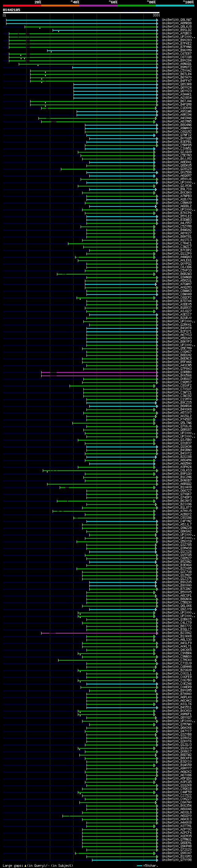Screen dimensions: 197x868
Task: Open hit UniRef100_Q9LVW7
Action: pyautogui.click(x=176, y=20)
